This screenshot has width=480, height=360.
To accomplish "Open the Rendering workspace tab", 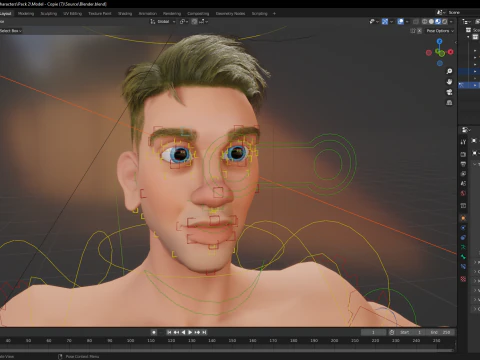I will (x=172, y=14).
